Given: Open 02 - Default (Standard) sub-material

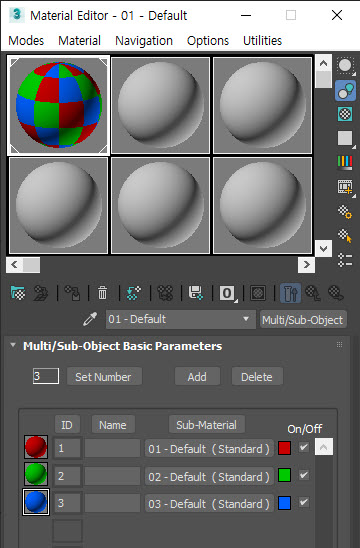Looking at the screenshot, I should click(209, 476).
